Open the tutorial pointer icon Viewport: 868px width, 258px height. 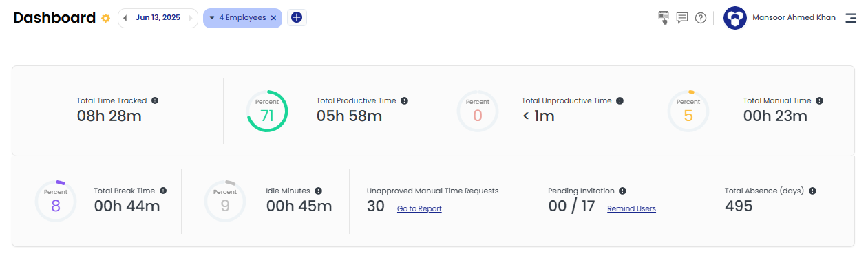[664, 18]
